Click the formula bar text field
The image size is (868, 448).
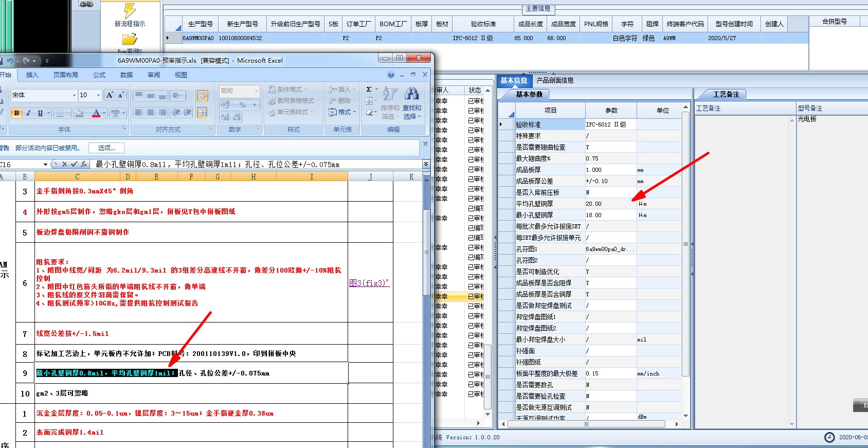click(x=257, y=165)
